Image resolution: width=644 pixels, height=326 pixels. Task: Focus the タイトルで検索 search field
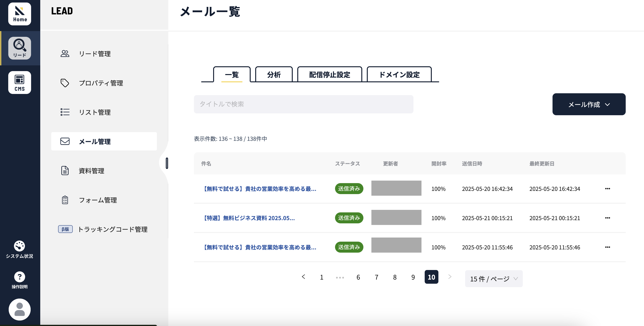tap(303, 104)
